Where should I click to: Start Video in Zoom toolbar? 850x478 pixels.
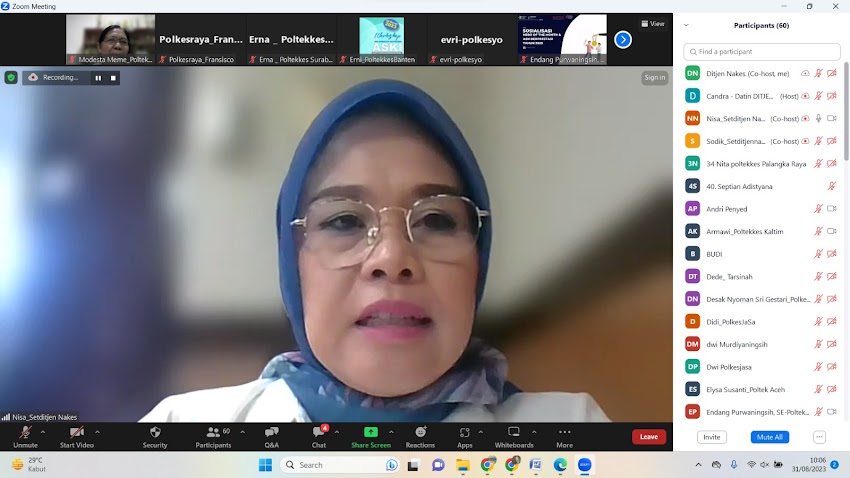pyautogui.click(x=76, y=437)
